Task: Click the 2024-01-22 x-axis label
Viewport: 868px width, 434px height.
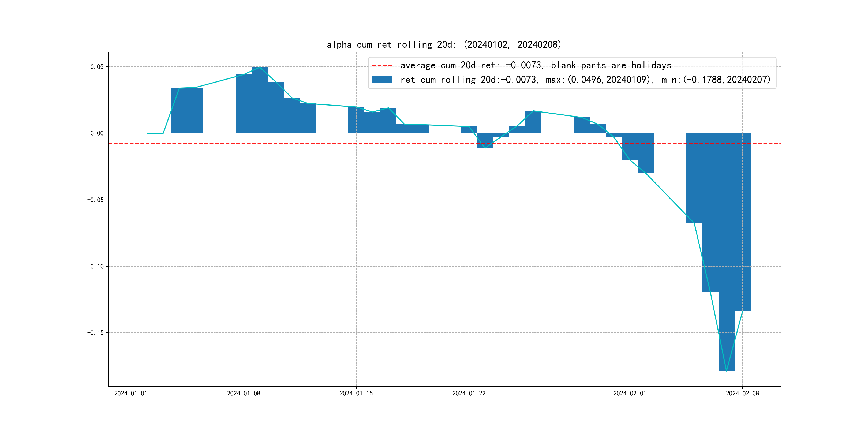Action: coord(469,393)
